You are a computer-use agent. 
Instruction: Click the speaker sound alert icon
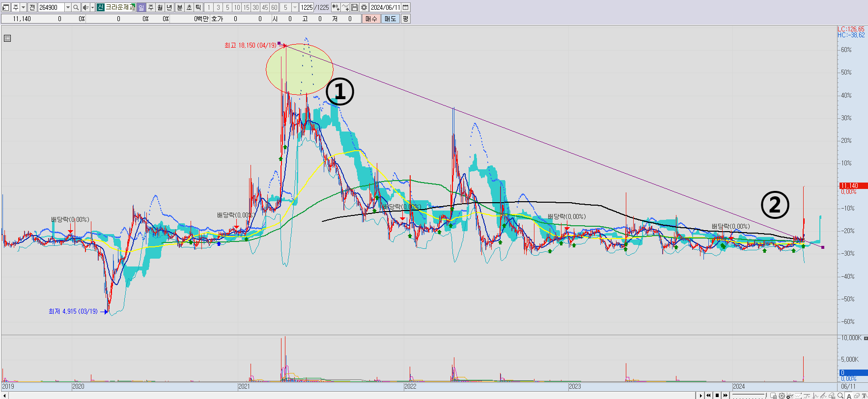pyautogui.click(x=85, y=7)
